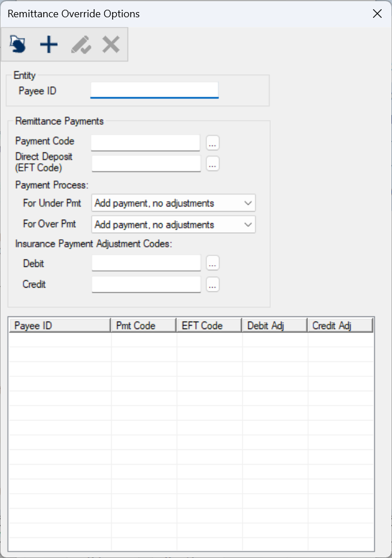The height and width of the screenshot is (558, 392).
Task: Click the Pmt Code column header
Action: pos(143,326)
